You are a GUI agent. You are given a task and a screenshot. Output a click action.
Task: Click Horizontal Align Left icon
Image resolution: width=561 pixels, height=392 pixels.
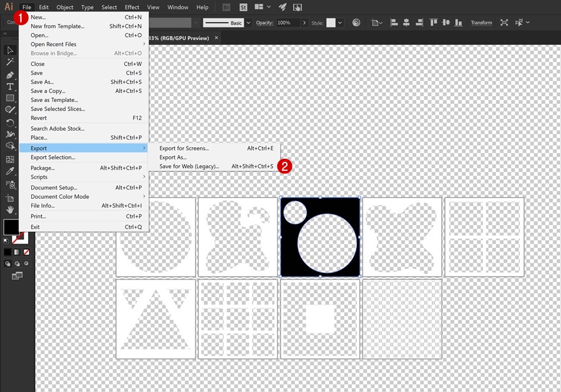tap(394, 22)
